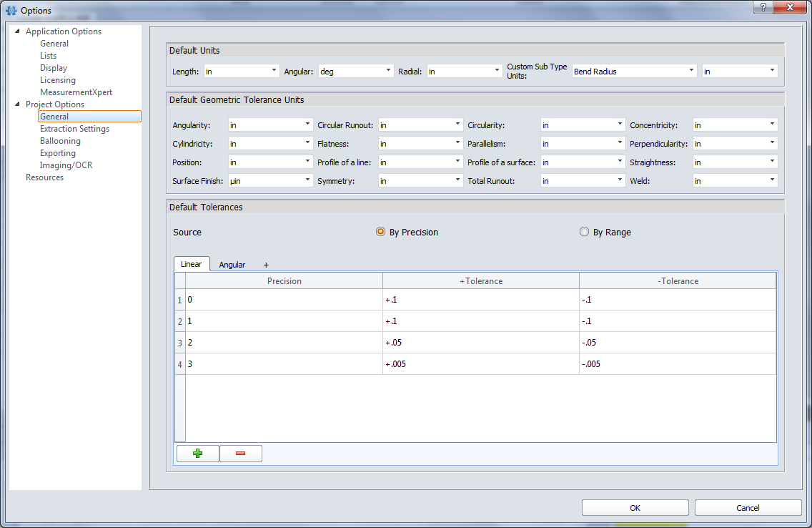Open the Angularity tolerance unit dropdown

click(x=270, y=125)
